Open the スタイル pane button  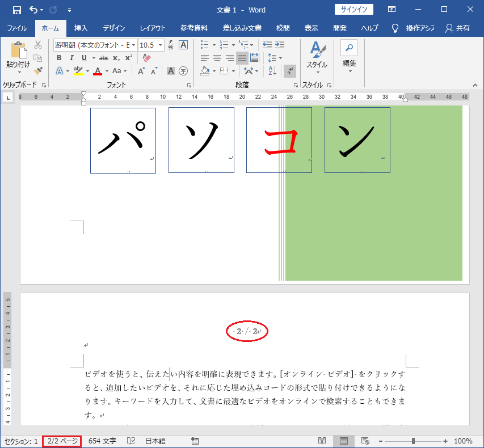tap(317, 57)
